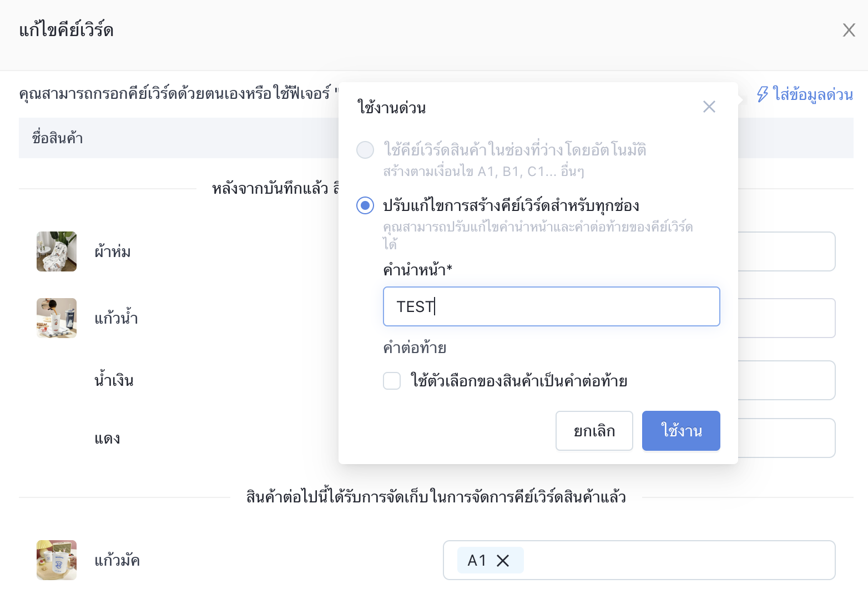Click the แก้วมัค product name
868x594 pixels.
tap(117, 561)
